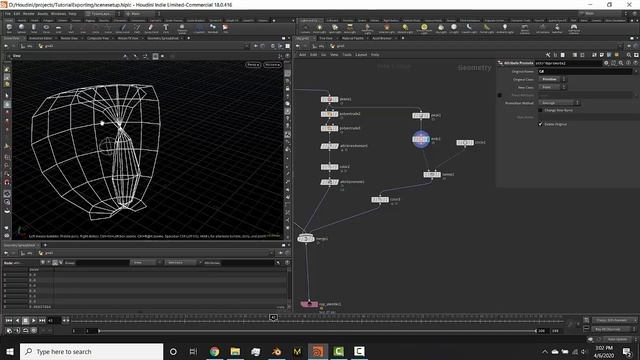Click the parameter pane search magnifier icon
Viewport: 640px width, 360px height.
(x=621, y=63)
